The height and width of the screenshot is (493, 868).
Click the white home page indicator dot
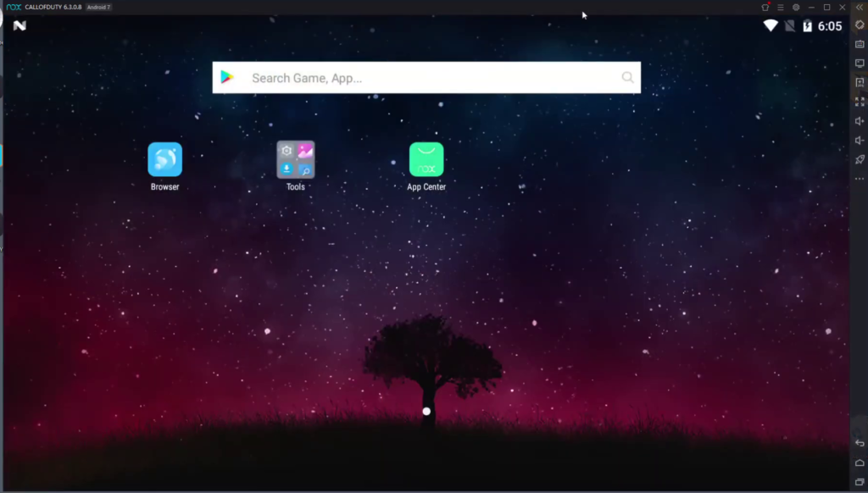pos(426,411)
